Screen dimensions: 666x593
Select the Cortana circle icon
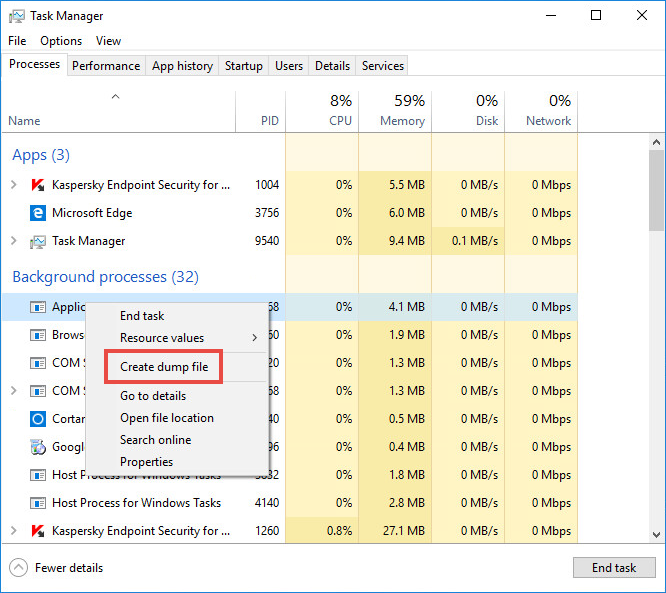click(38, 419)
